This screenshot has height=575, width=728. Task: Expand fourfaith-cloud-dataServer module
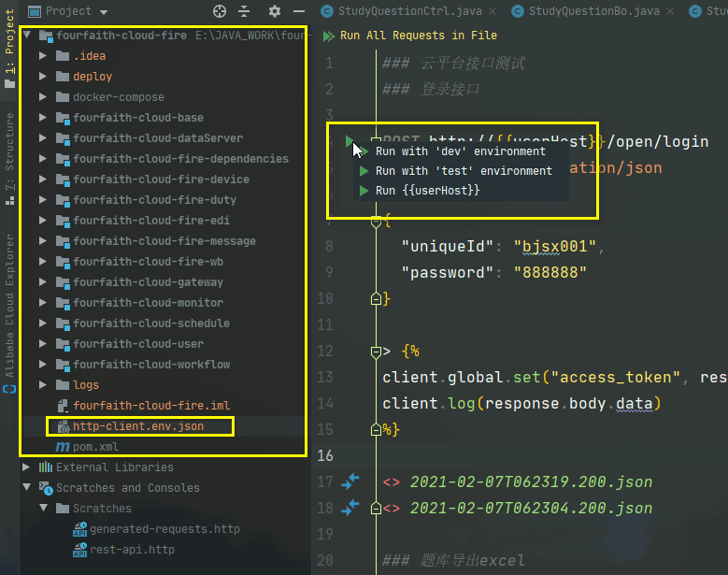click(43, 138)
